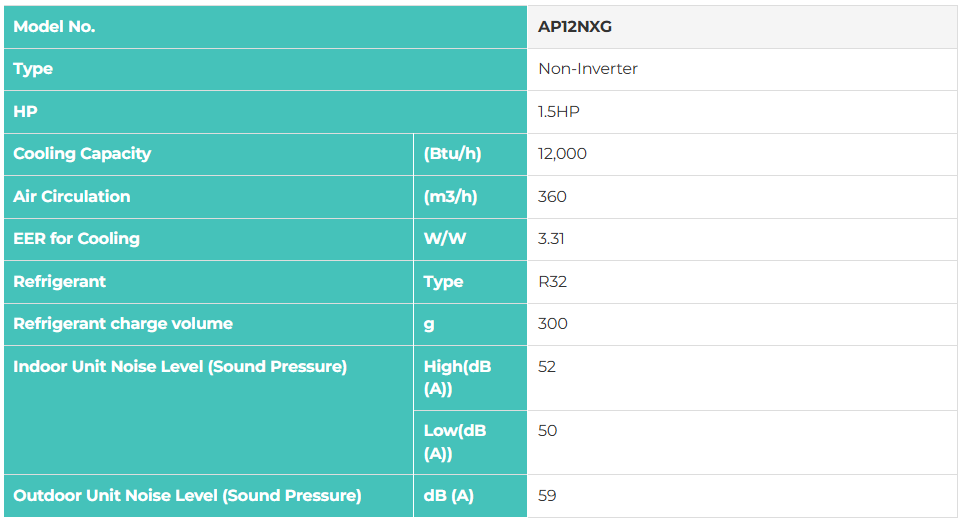Click the Outdoor Unit Noise Level label
961x523 pixels.
[187, 496]
